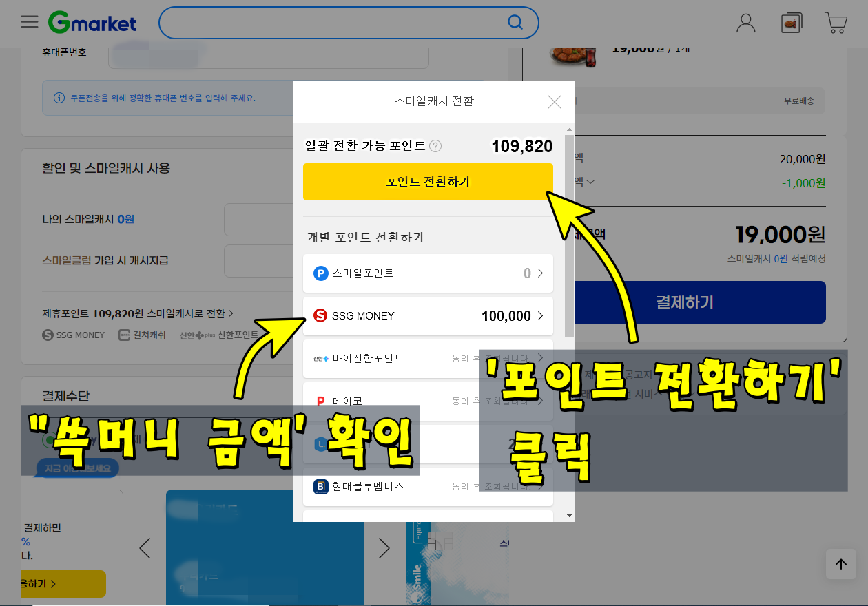Click the 109,820 convertible points value
This screenshot has width=868, height=606.
coord(522,146)
